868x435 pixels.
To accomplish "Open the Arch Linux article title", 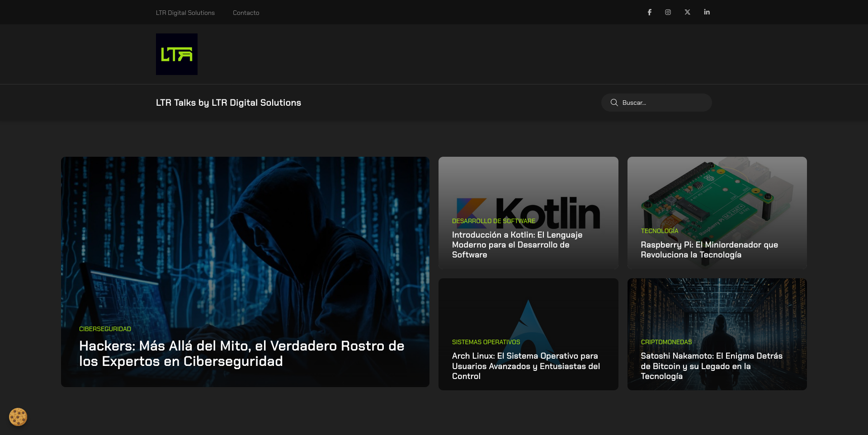I will tap(526, 366).
